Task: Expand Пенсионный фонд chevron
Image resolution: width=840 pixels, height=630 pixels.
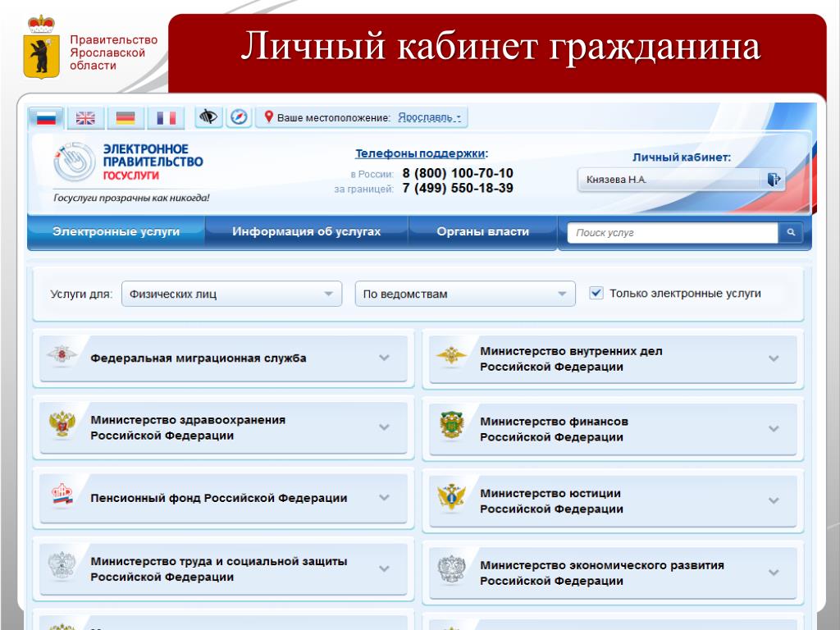Action: (384, 497)
